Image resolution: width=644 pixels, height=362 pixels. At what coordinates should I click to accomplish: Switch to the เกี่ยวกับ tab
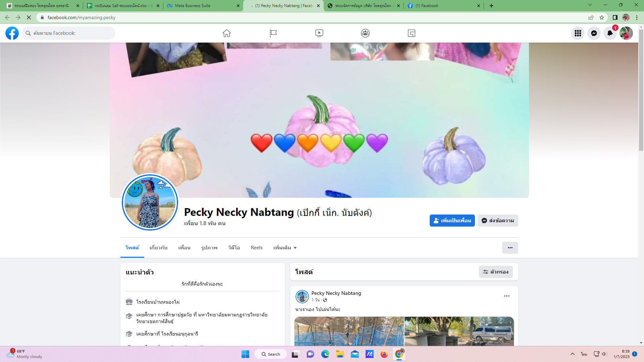coord(158,248)
